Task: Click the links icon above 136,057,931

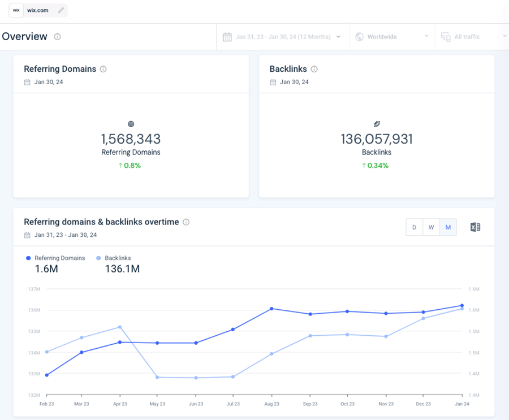Action: 377,124
